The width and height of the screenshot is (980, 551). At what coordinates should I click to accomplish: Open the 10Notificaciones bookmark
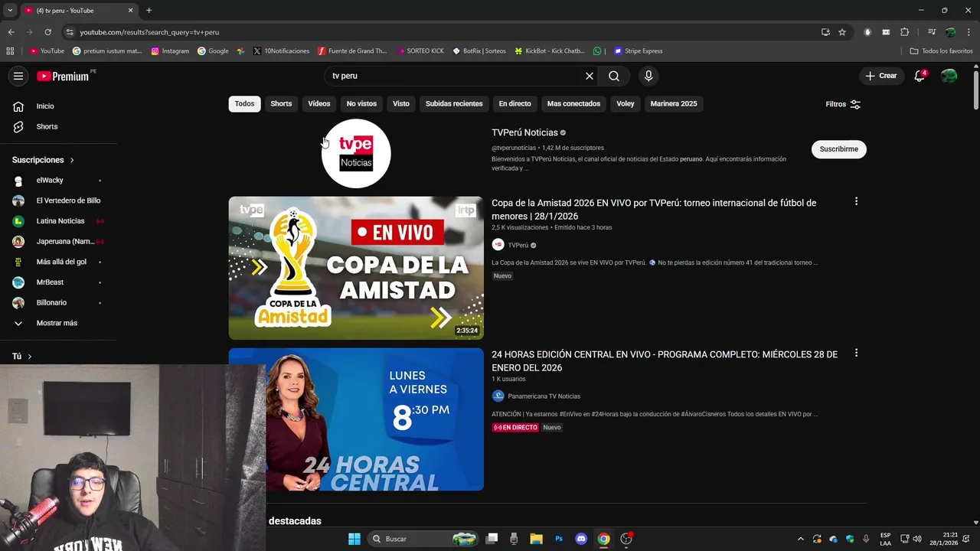pos(281,51)
